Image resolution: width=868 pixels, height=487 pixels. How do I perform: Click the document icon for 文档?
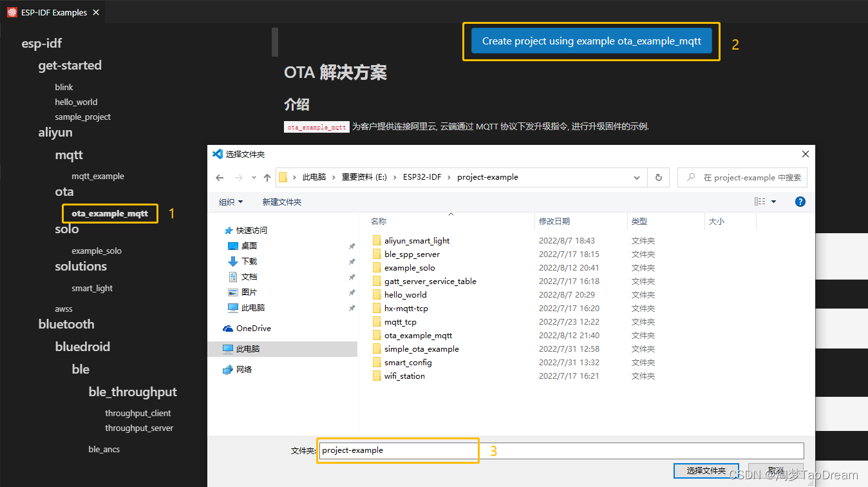[x=233, y=277]
